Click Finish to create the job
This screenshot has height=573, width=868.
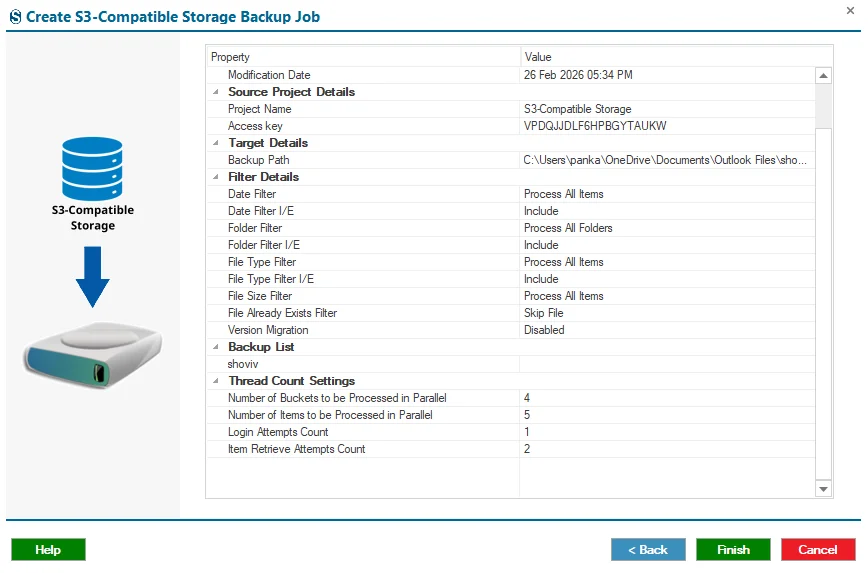pyautogui.click(x=733, y=550)
